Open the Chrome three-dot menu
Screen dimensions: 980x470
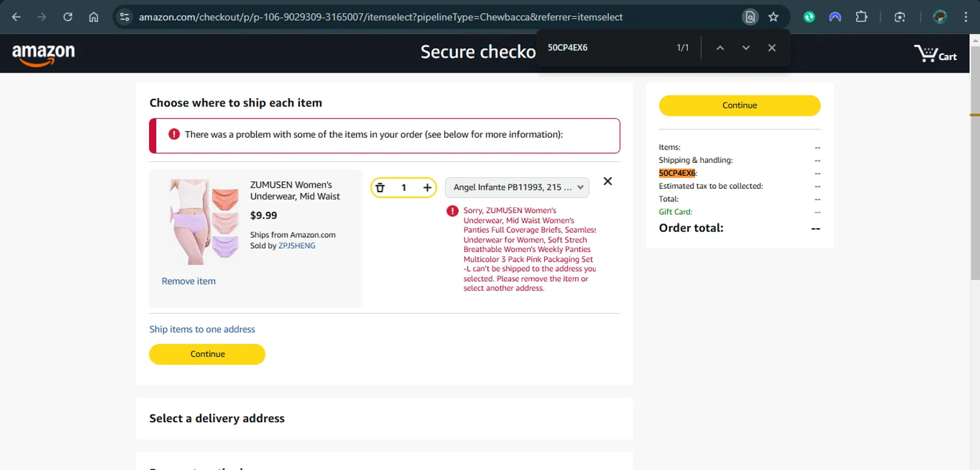pyautogui.click(x=966, y=17)
